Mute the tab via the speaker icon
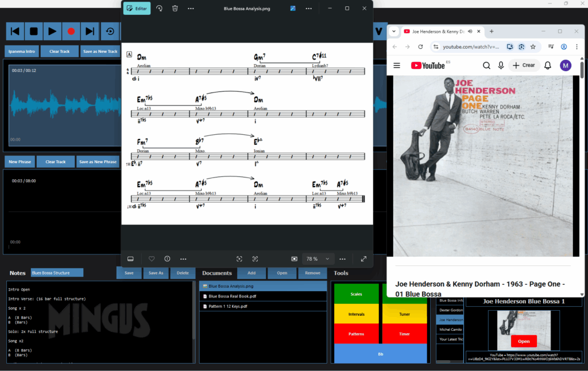This screenshot has height=371, width=588. (x=470, y=31)
